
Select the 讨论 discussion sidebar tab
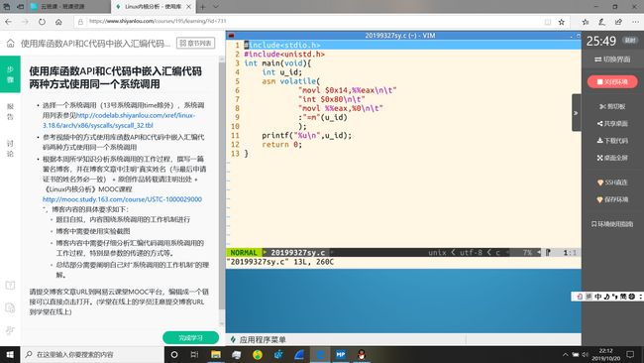pyautogui.click(x=10, y=149)
